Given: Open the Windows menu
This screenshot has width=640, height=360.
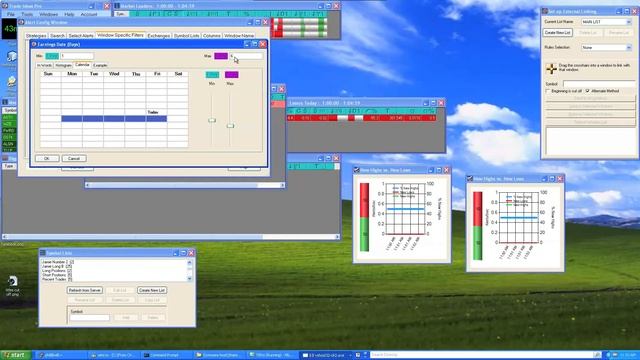Looking at the screenshot, I should [x=48, y=14].
